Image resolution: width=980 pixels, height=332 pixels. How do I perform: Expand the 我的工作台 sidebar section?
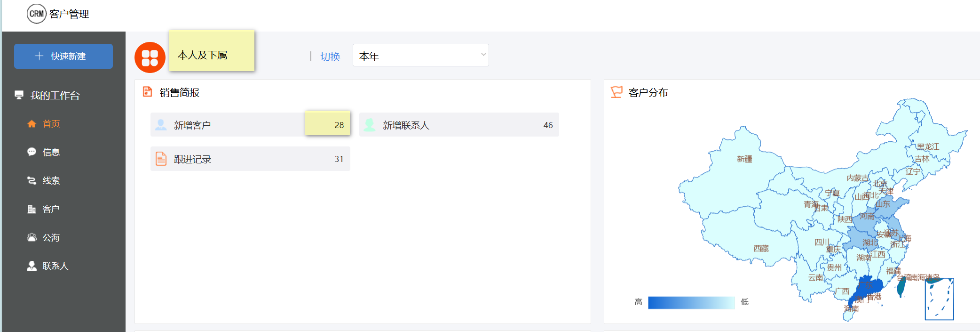(55, 96)
